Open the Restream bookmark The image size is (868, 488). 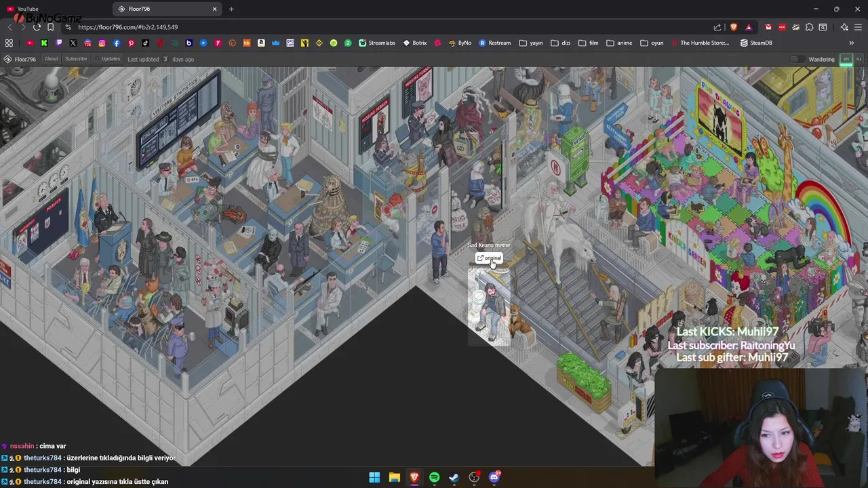point(495,43)
